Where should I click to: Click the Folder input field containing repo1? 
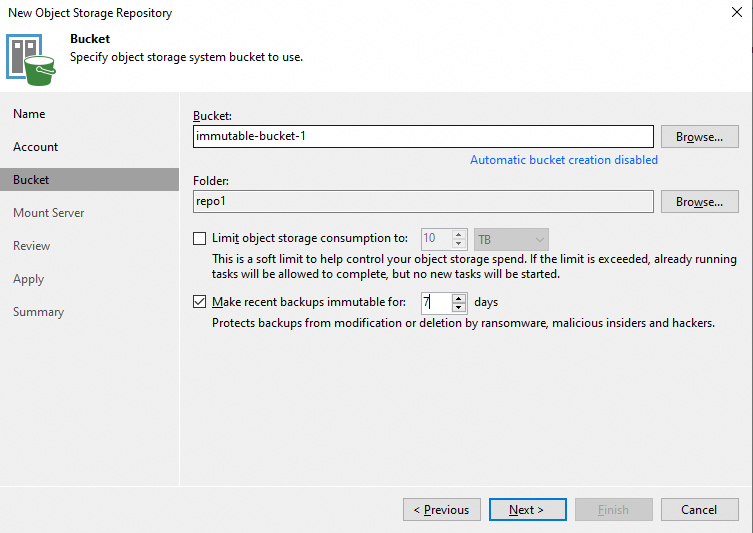[423, 201]
